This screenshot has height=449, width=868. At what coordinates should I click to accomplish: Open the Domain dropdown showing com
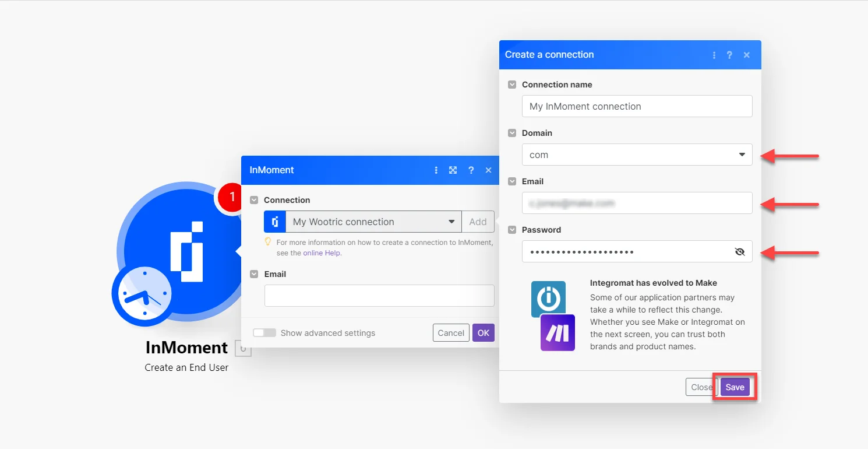point(637,155)
